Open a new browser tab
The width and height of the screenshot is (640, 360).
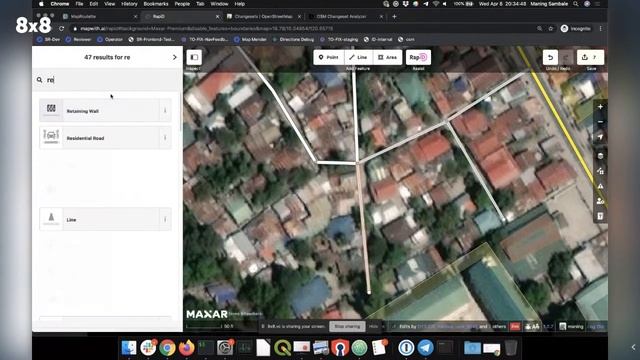pyautogui.click(x=394, y=17)
